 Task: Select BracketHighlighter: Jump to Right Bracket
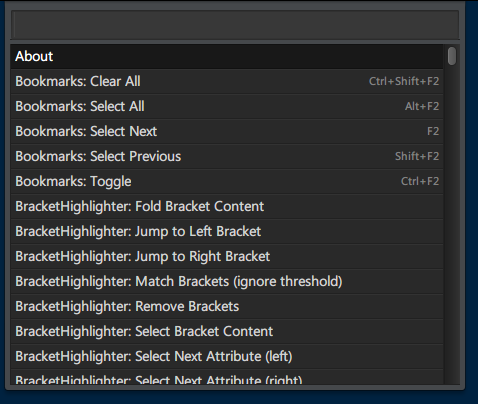227,257
